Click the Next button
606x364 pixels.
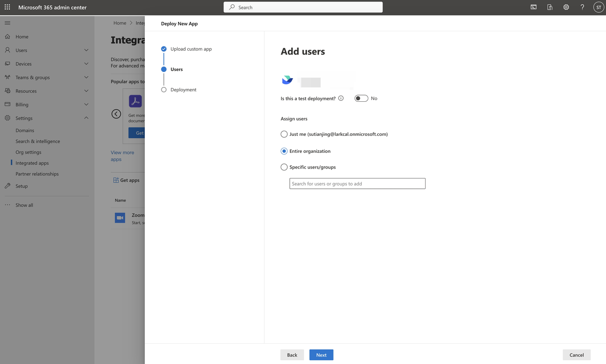coord(321,355)
